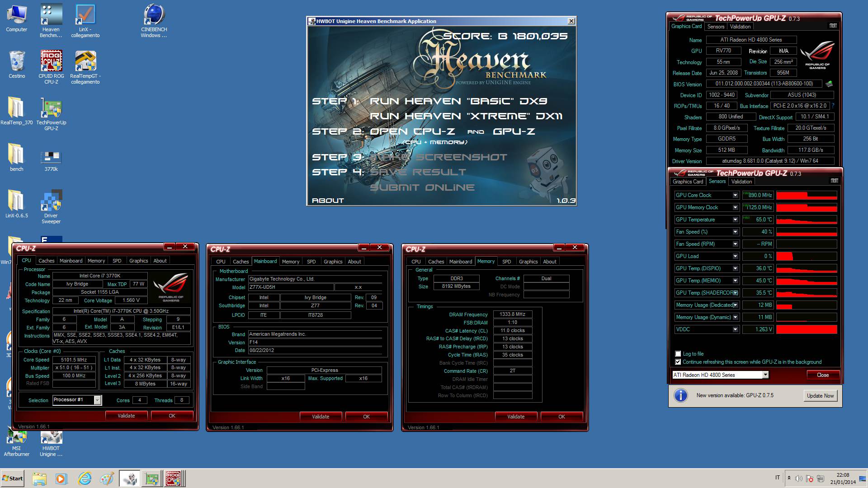Click Validate in the Memory CPU-Z window
Screen dimensions: 868x488
click(516, 417)
